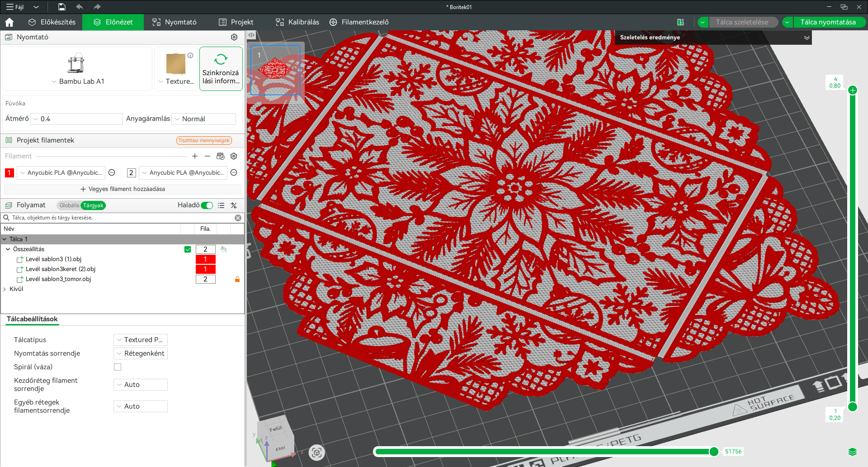Viewport: 868px width, 467px height.
Task: Click the Tisztítási mennyiségek button
Action: (x=204, y=141)
